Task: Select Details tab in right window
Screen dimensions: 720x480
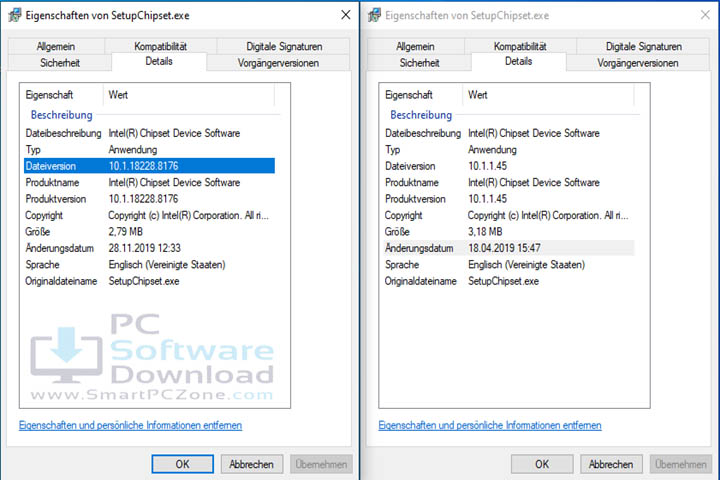Action: (x=518, y=61)
